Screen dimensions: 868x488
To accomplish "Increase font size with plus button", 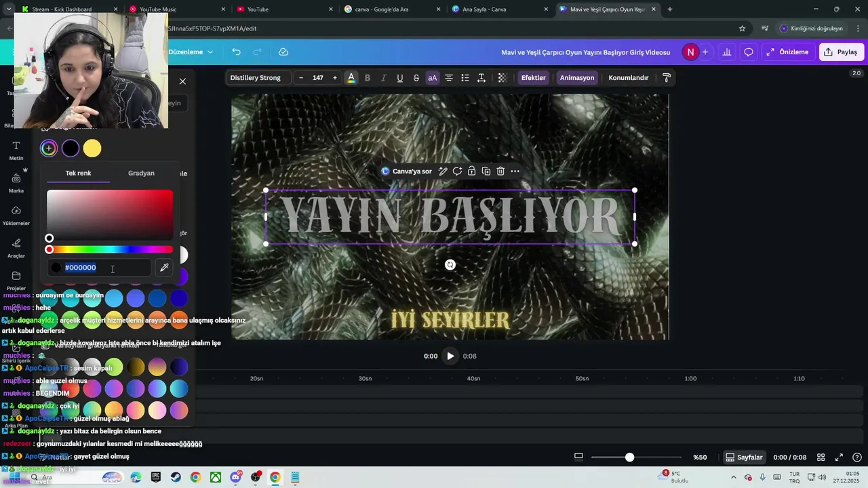I will tap(334, 78).
